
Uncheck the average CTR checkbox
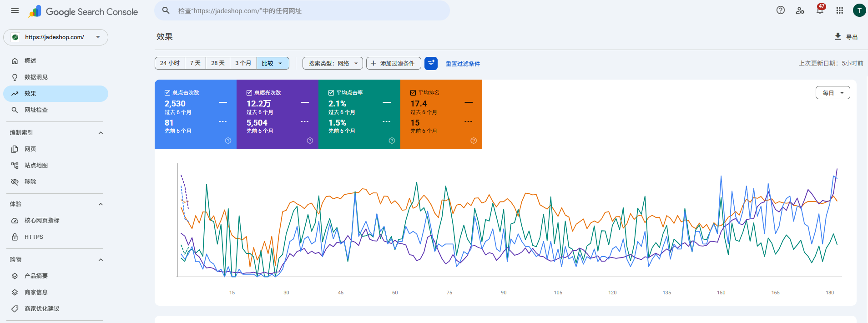click(x=331, y=92)
